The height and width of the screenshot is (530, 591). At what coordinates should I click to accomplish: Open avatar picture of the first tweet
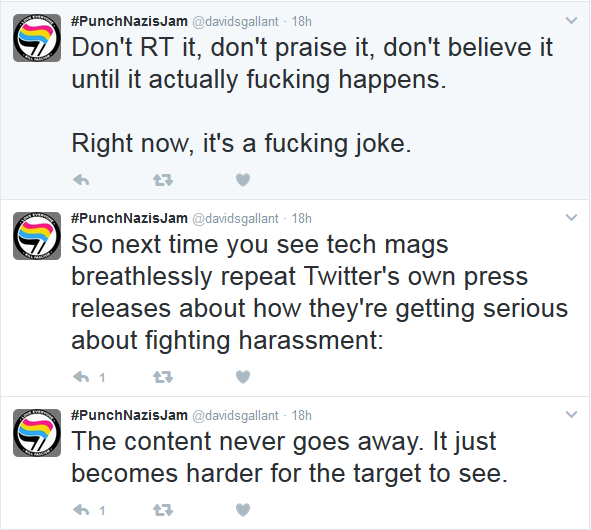37,38
